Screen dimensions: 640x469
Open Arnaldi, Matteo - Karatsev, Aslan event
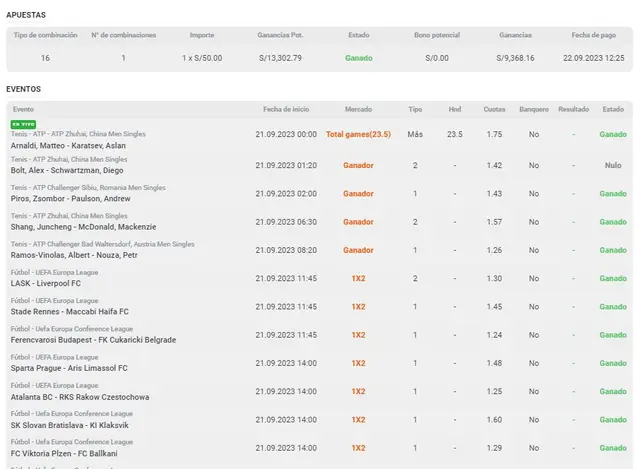coord(68,145)
